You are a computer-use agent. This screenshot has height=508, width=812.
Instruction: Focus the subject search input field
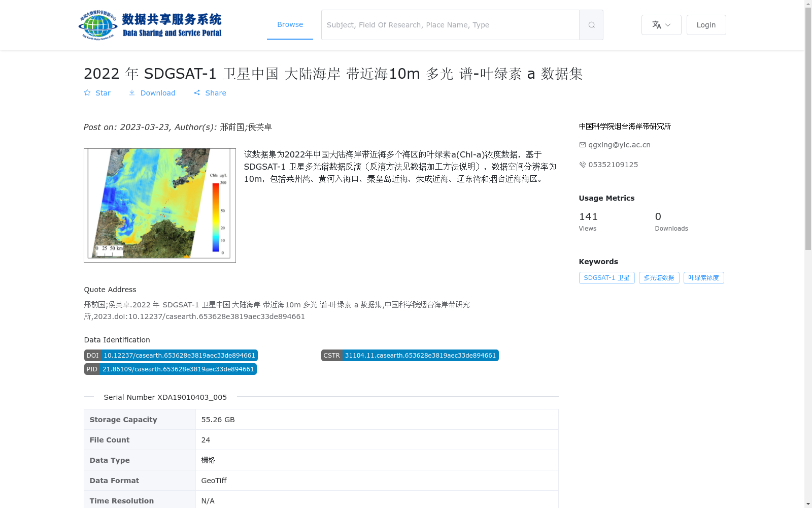(x=450, y=25)
